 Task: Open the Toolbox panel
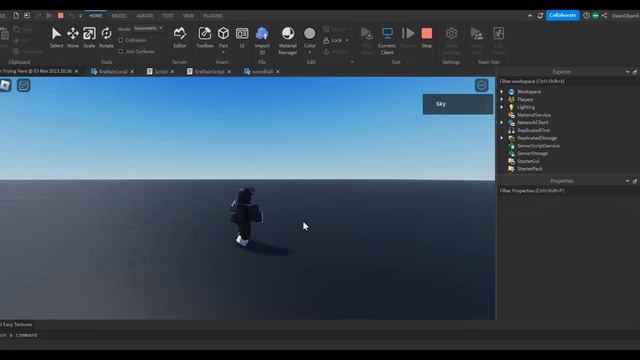point(204,37)
